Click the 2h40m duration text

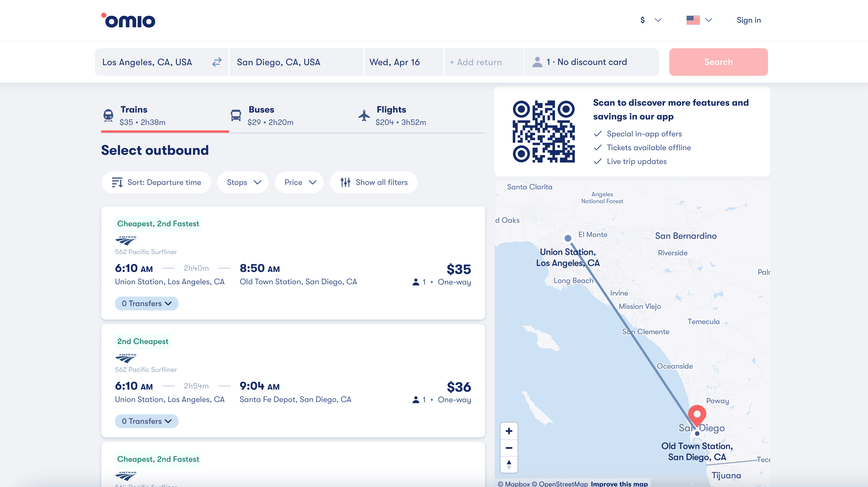click(196, 268)
